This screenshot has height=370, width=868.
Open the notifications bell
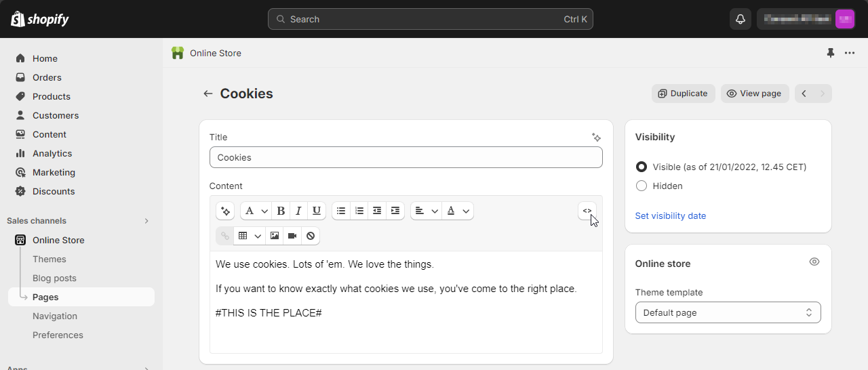pyautogui.click(x=741, y=19)
